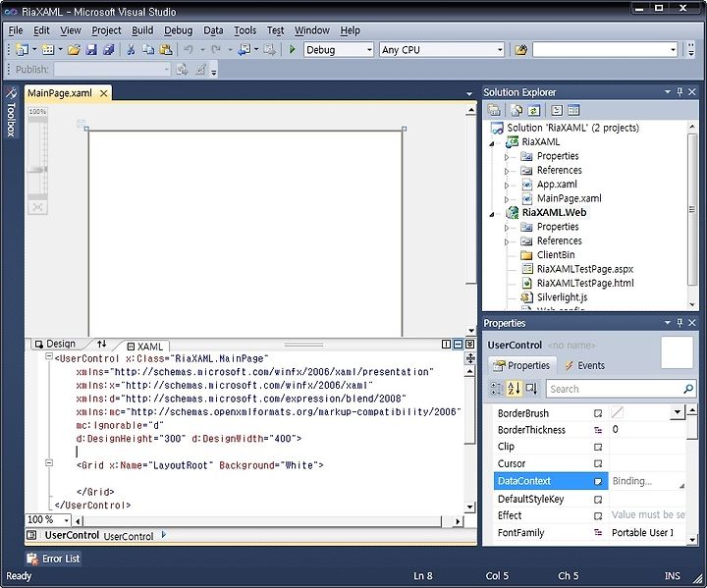707x588 pixels.
Task: Switch to the Design tab
Action: pos(55,344)
